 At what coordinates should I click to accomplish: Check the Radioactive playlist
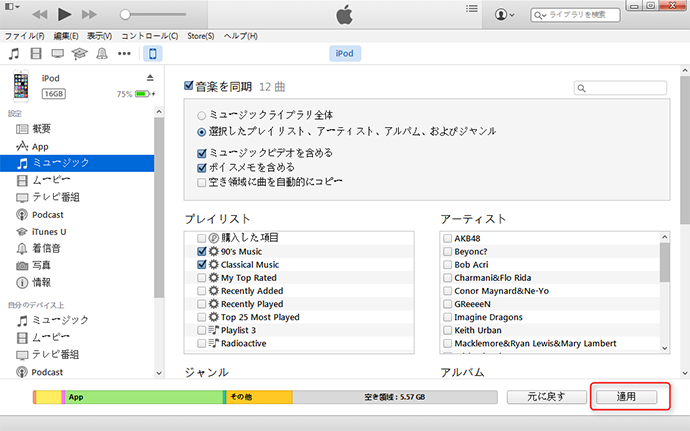point(202,343)
